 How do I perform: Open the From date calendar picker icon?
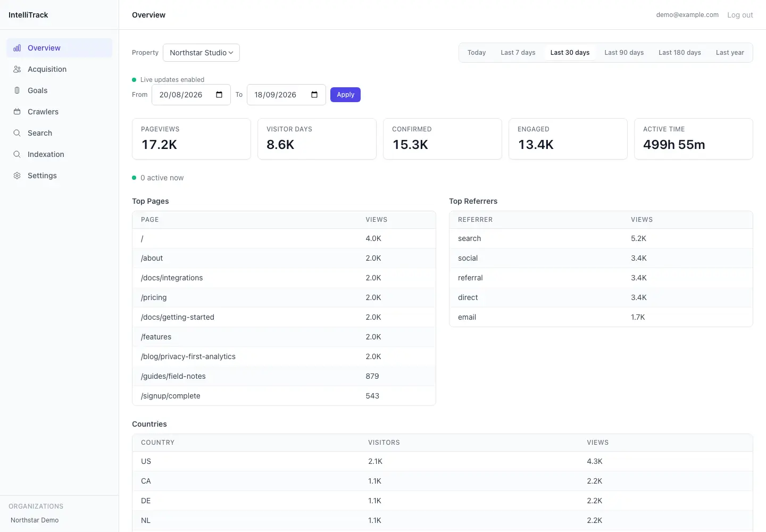click(219, 95)
